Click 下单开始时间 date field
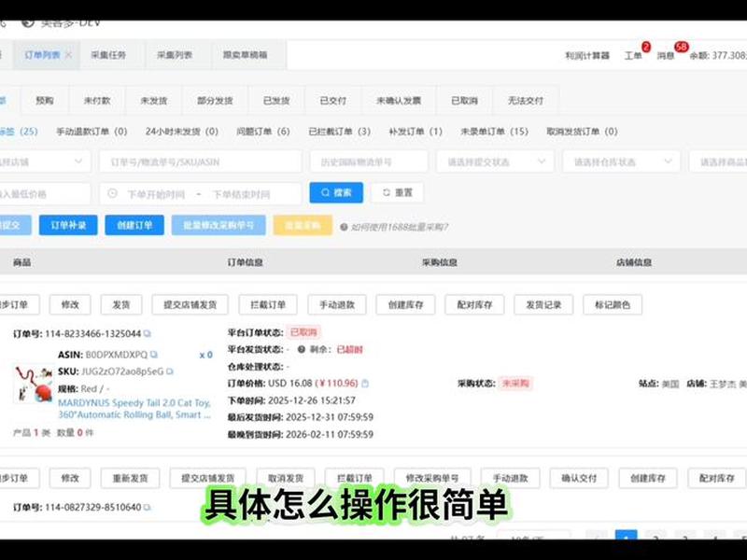The image size is (747, 560). pos(156,194)
